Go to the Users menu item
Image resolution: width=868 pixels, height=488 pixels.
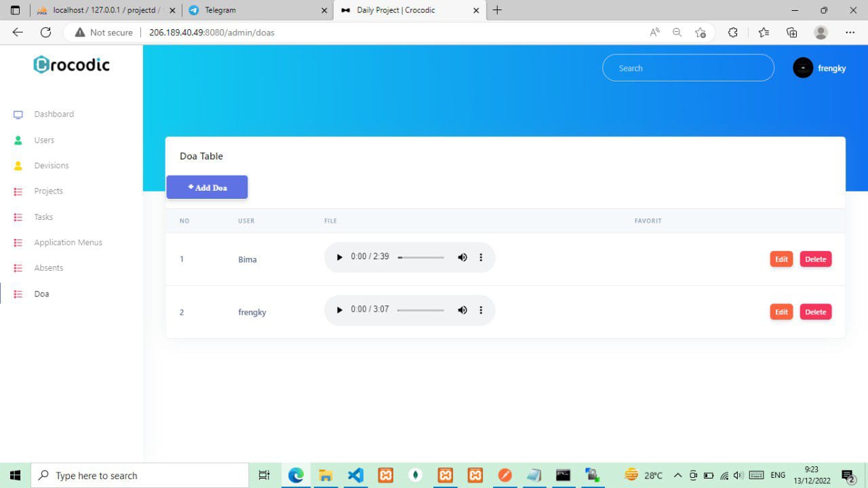(x=44, y=140)
